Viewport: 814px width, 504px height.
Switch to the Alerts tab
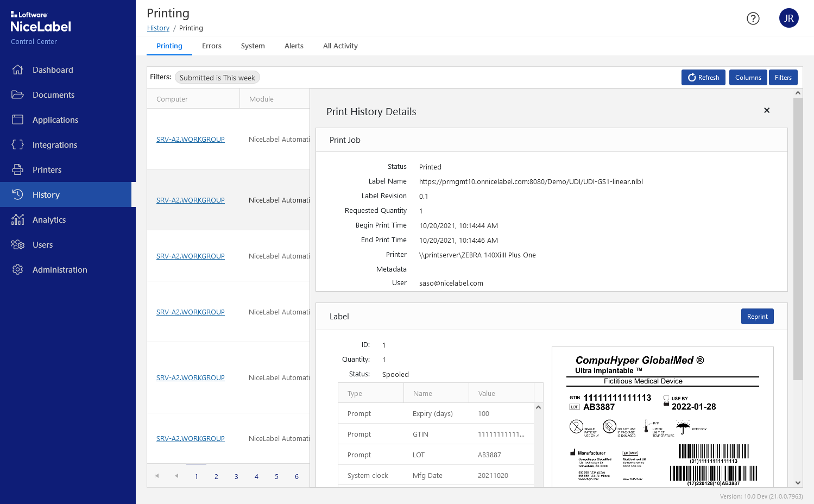click(x=294, y=46)
